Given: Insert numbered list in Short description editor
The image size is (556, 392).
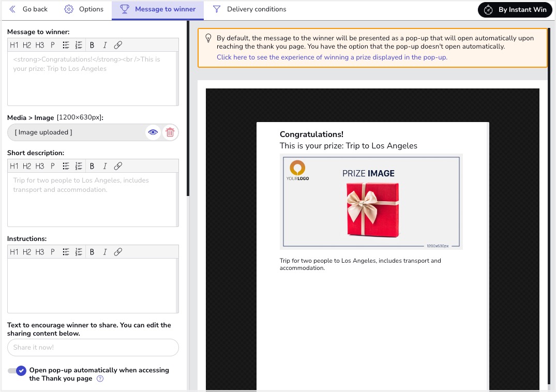Looking at the screenshot, I should (79, 166).
